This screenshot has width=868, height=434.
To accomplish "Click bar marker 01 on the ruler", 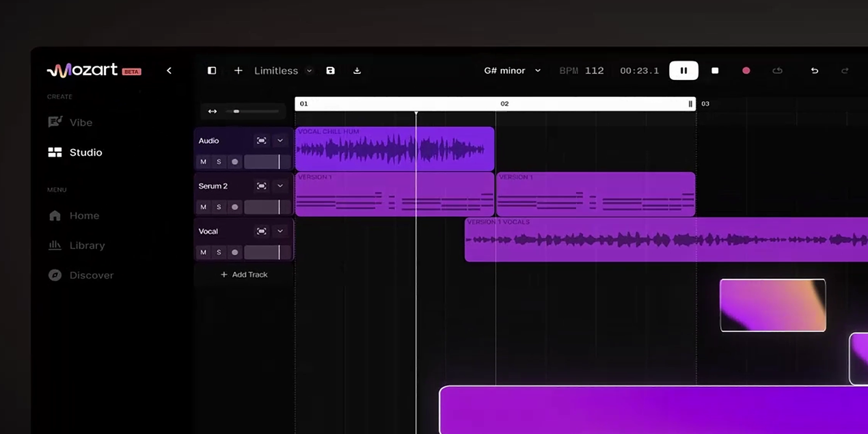I will click(304, 104).
